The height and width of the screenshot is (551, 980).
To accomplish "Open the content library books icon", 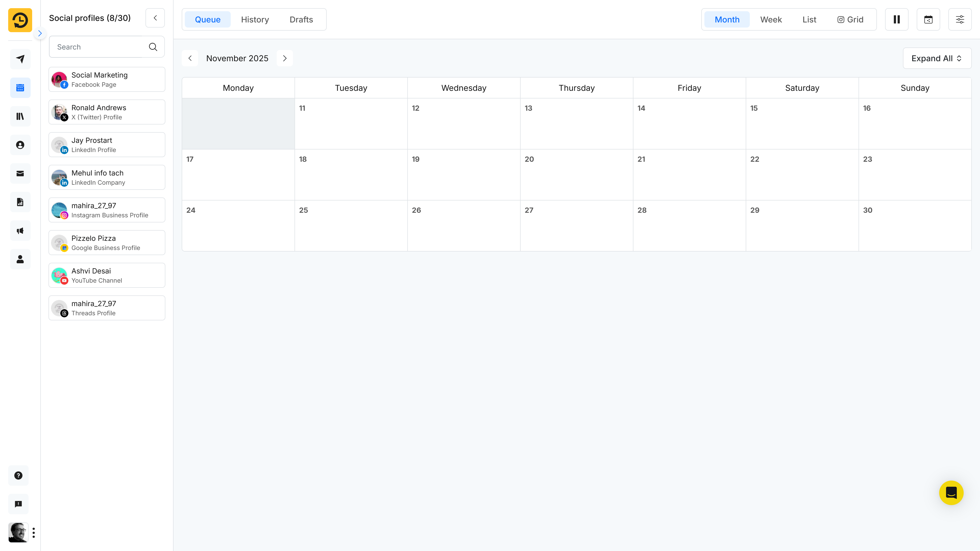I will 20,116.
